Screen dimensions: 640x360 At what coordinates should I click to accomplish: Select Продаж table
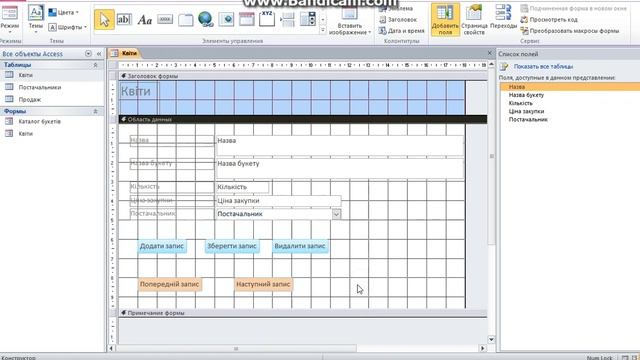point(52,99)
